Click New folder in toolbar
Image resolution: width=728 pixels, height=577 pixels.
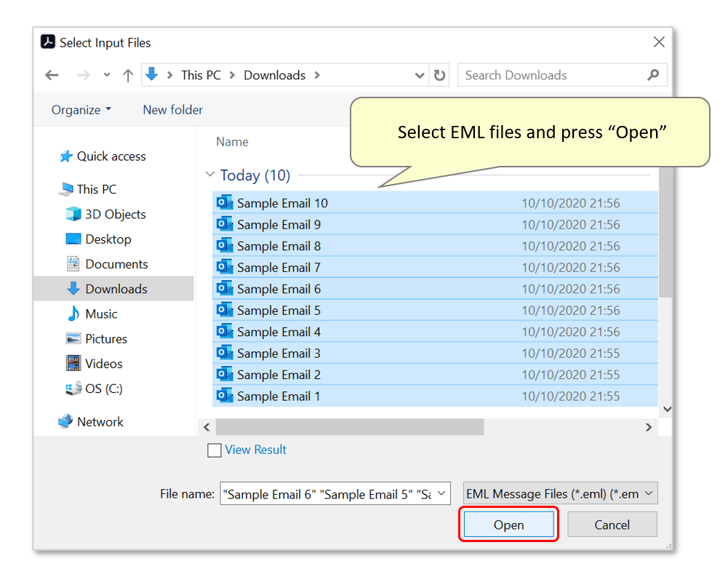point(172,110)
